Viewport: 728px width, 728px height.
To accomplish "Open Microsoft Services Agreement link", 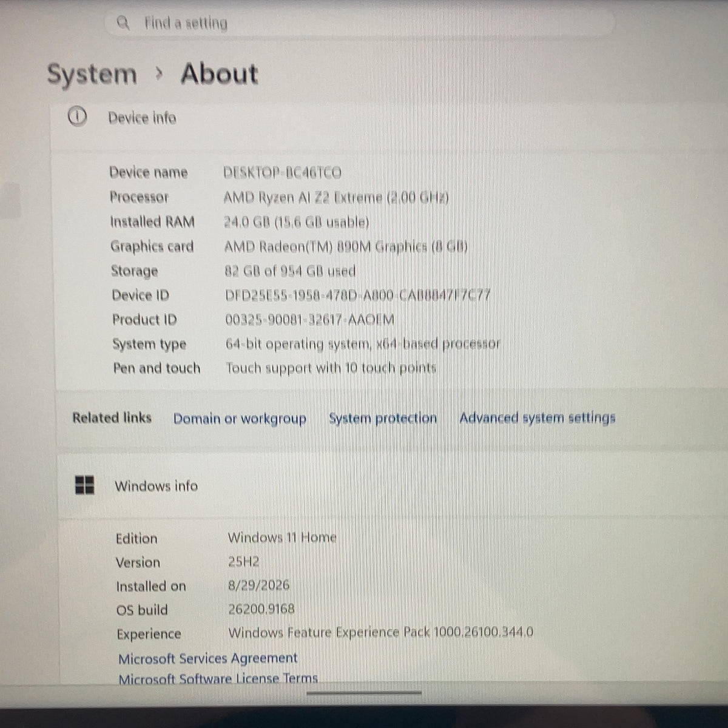I will pos(208,658).
